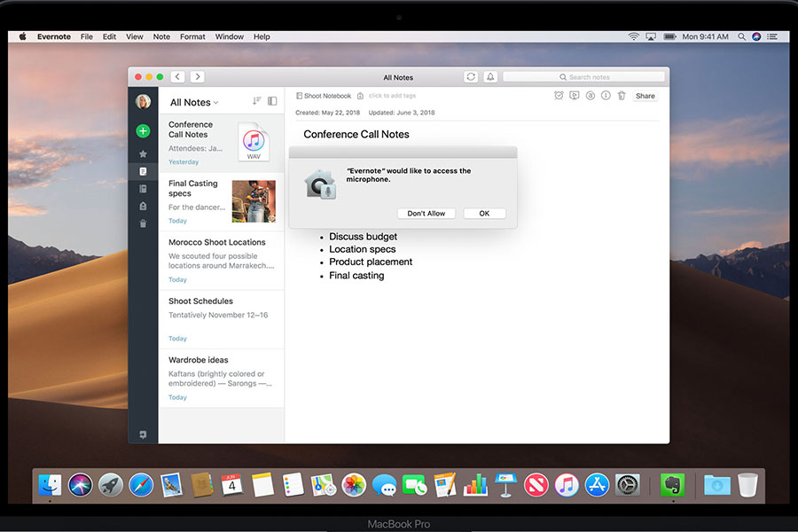
Task: Open the Note menu
Action: click(161, 36)
